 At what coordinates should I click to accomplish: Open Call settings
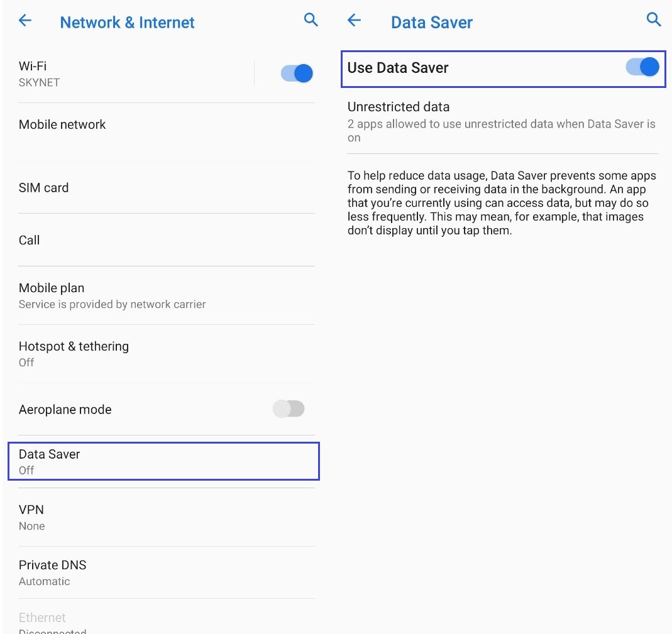coord(167,240)
